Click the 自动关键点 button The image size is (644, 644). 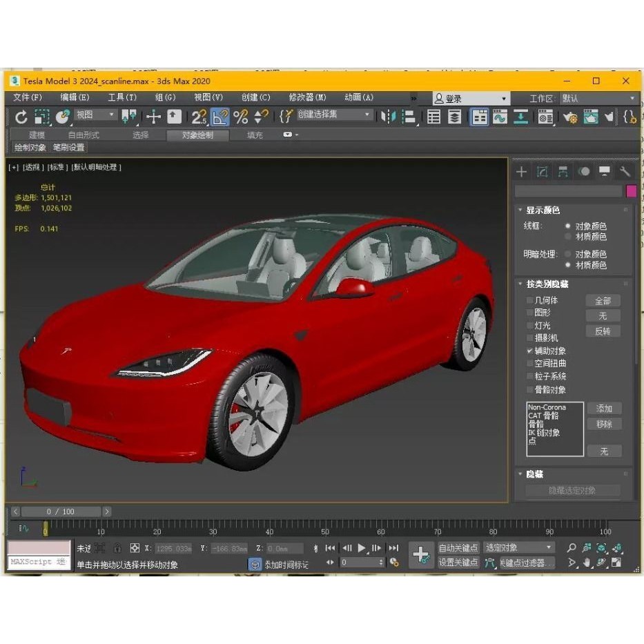tap(458, 547)
